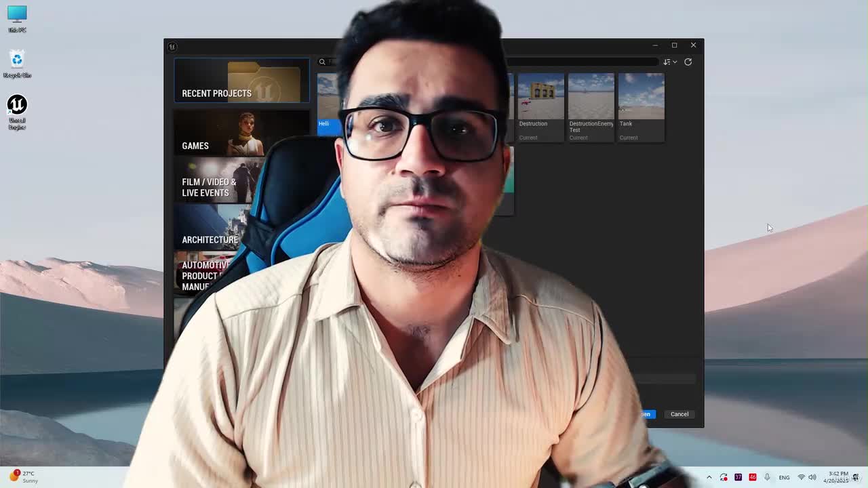Image resolution: width=868 pixels, height=488 pixels.
Task: Open the project sort options dropdown
Action: click(670, 62)
